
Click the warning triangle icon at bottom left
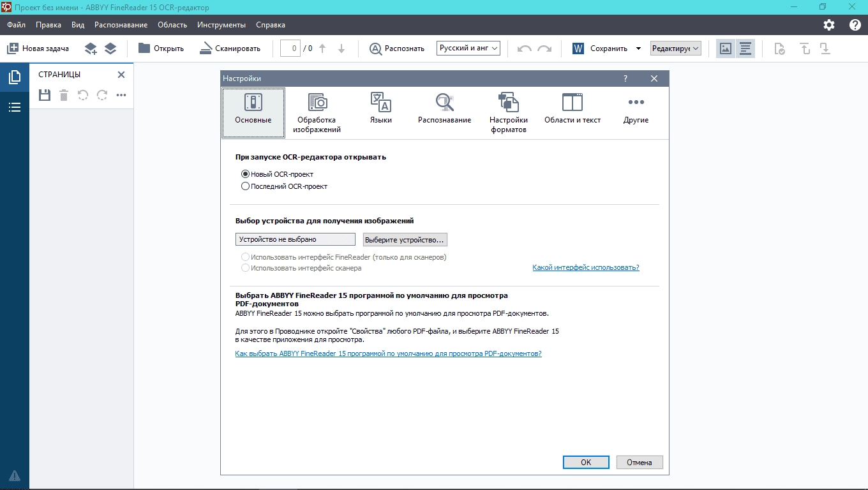pyautogui.click(x=15, y=475)
